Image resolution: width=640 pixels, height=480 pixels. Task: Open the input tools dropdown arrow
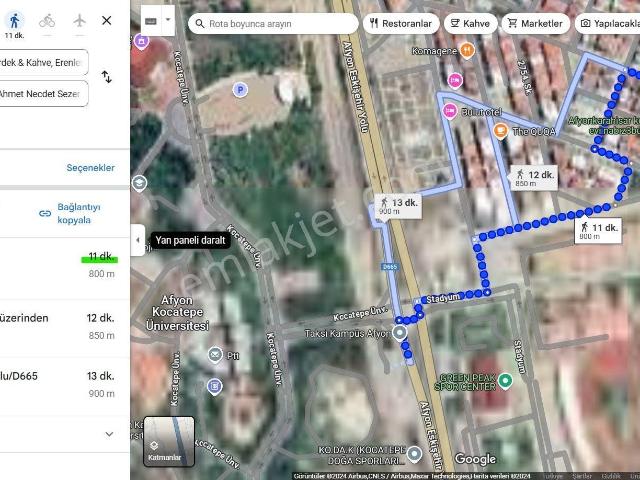[168, 20]
